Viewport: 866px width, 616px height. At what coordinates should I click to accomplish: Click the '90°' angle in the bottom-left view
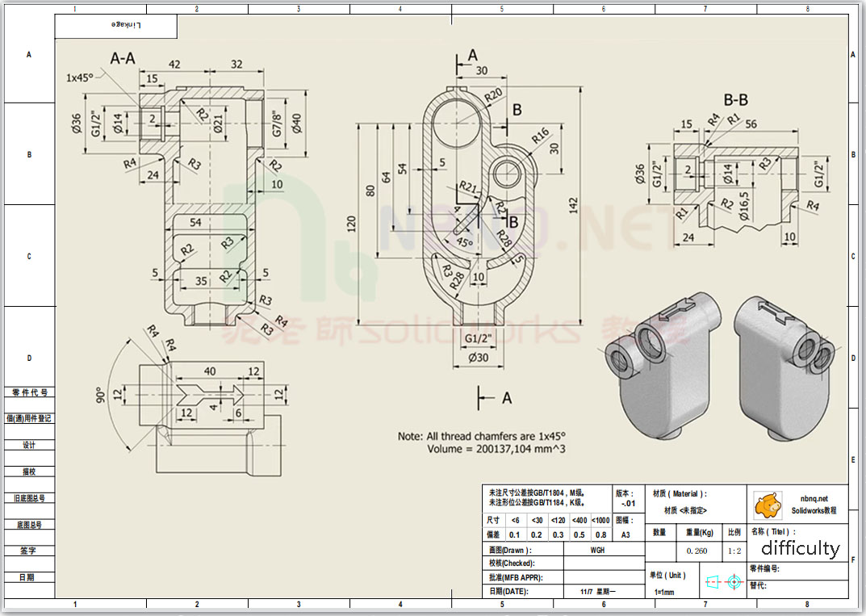[x=101, y=395]
